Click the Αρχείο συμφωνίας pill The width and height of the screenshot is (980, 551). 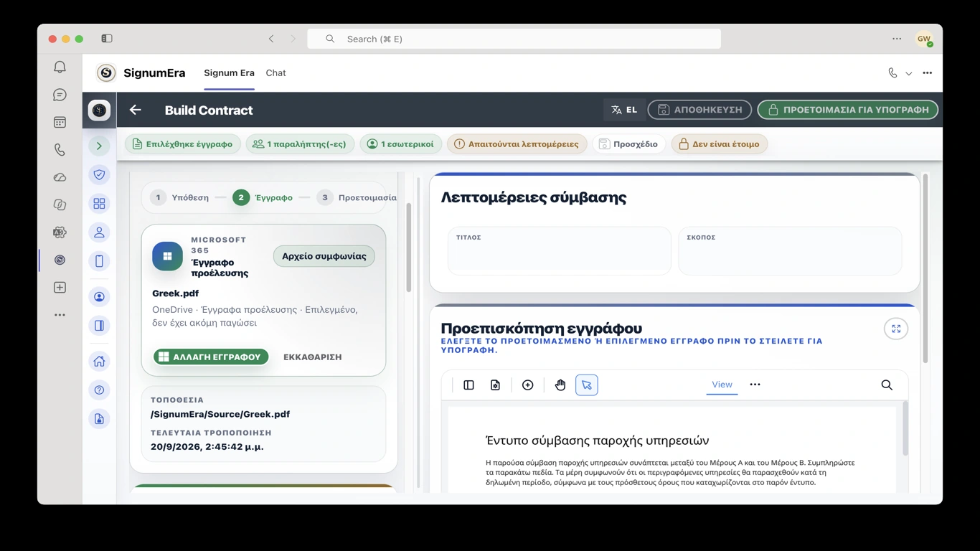click(324, 256)
